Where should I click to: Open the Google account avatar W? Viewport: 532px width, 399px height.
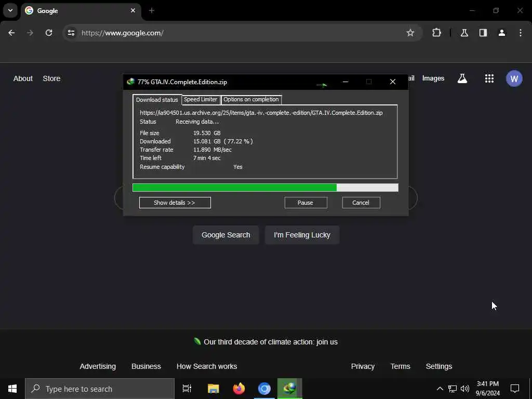514,79
